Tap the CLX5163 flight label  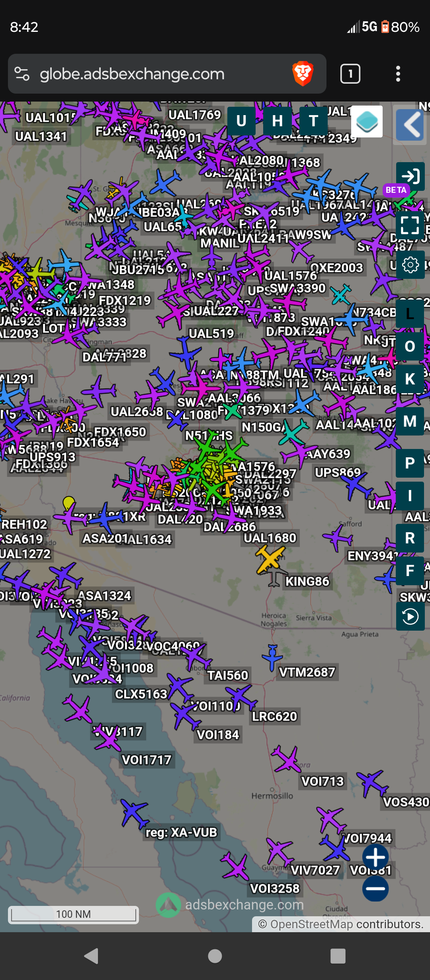point(141,694)
